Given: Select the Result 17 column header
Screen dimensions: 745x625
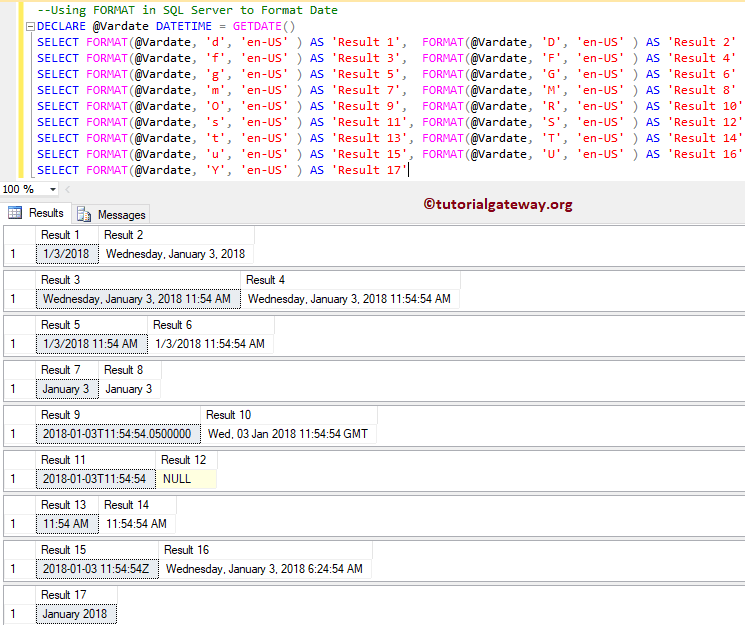Looking at the screenshot, I should point(76,595).
